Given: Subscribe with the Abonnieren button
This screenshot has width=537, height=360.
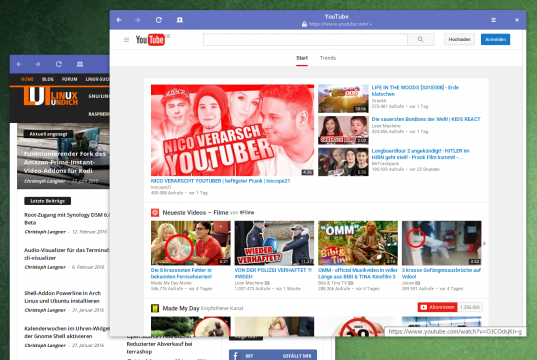Looking at the screenshot, I should point(438,307).
